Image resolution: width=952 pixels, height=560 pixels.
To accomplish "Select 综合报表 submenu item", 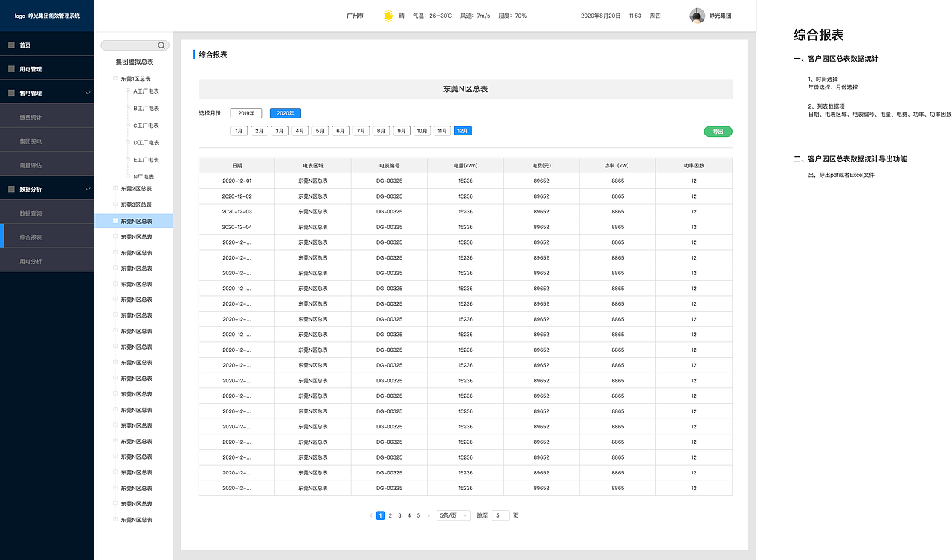I will click(47, 237).
